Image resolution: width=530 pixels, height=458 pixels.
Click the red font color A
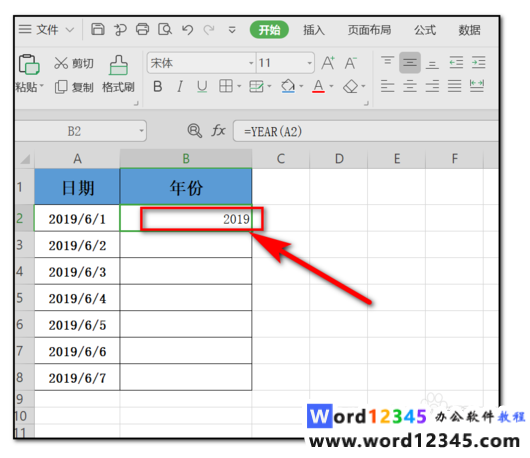click(318, 86)
